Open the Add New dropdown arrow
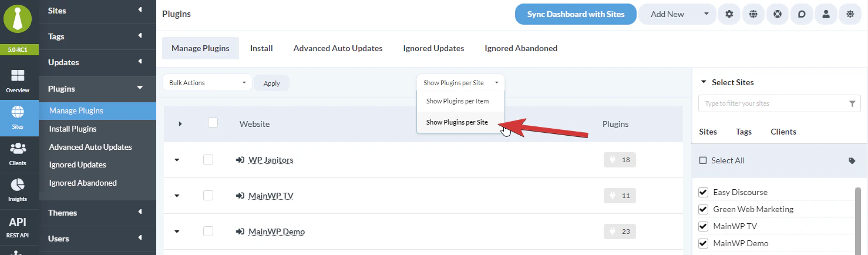The image size is (868, 255). click(706, 14)
